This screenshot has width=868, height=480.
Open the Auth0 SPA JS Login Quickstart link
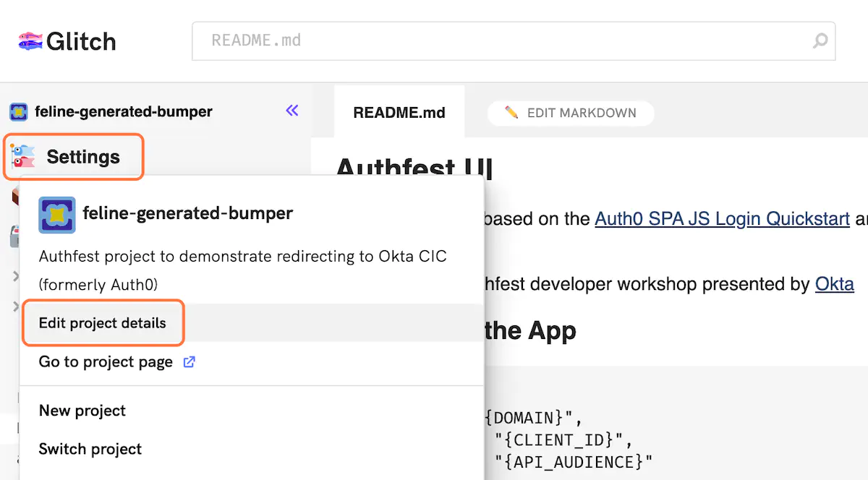click(722, 218)
